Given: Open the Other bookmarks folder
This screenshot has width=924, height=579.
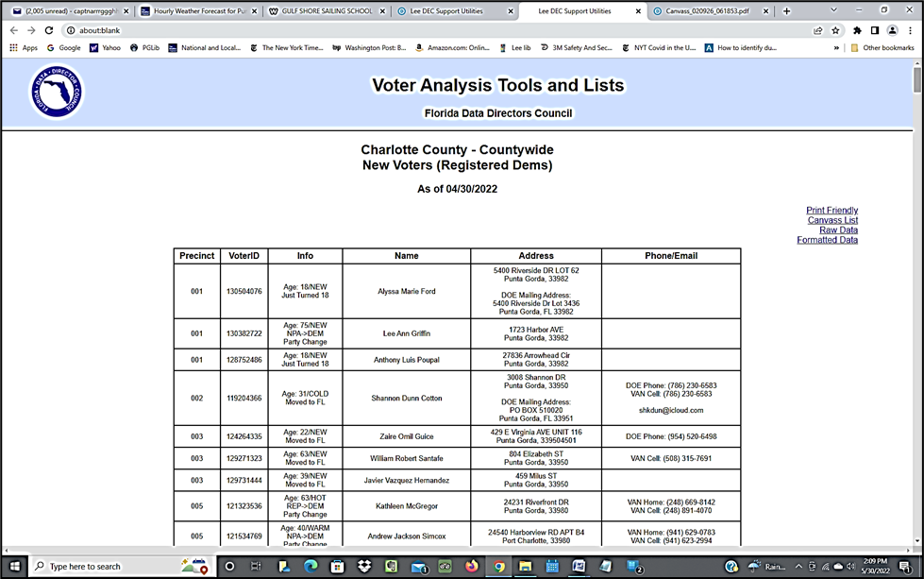Looking at the screenshot, I should [x=882, y=48].
